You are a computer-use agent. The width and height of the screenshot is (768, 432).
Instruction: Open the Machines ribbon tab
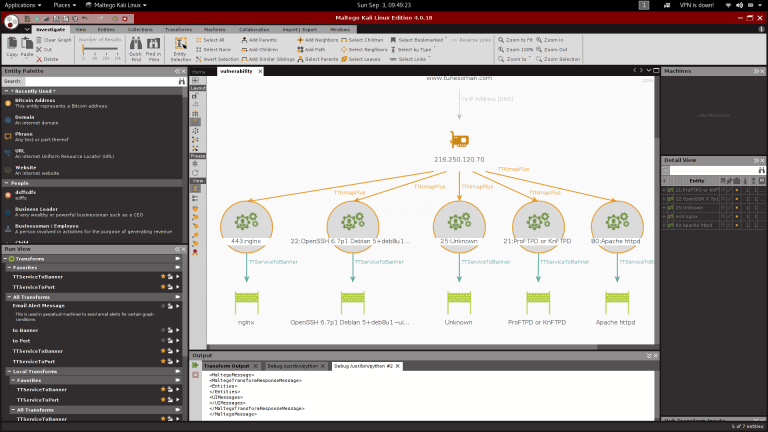coord(215,29)
